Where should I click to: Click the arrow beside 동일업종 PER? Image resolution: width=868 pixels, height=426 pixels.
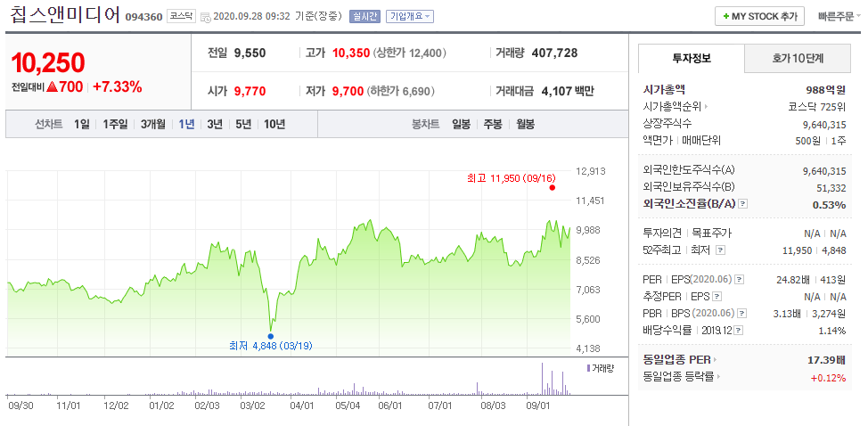[x=716, y=360]
